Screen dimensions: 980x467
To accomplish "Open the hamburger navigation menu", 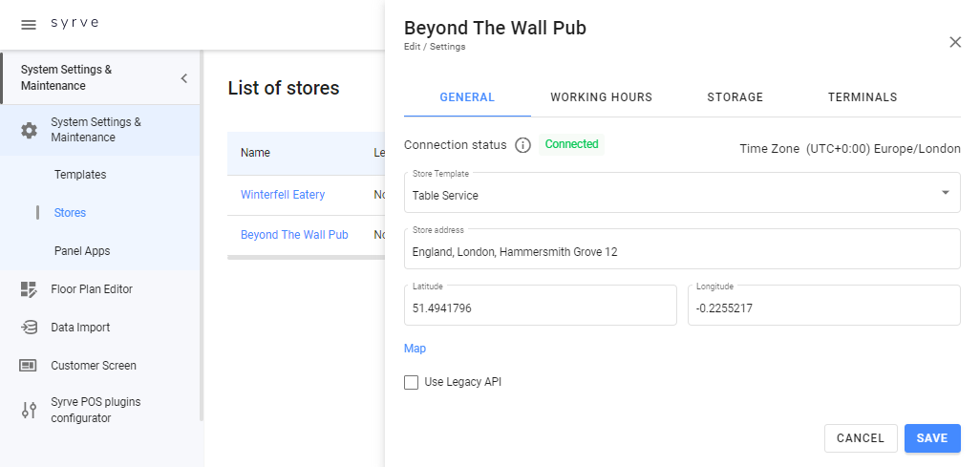I will pos(29,24).
